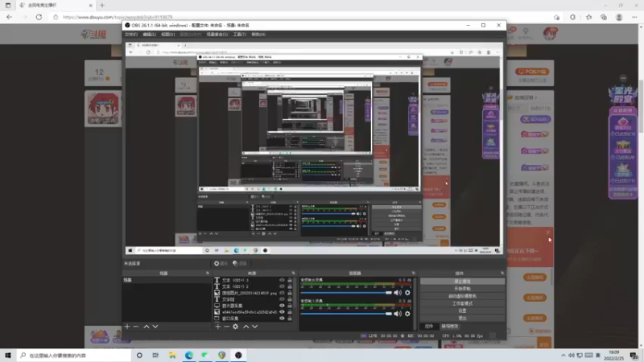This screenshot has width=644, height=362.
Task: Click the 音频输出采集 volume slider
Action: pos(346,293)
